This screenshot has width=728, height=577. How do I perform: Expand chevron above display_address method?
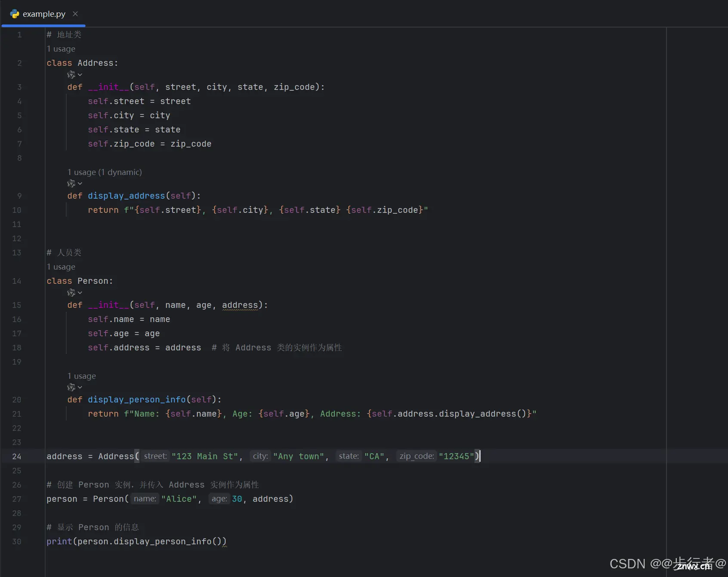[x=80, y=184]
